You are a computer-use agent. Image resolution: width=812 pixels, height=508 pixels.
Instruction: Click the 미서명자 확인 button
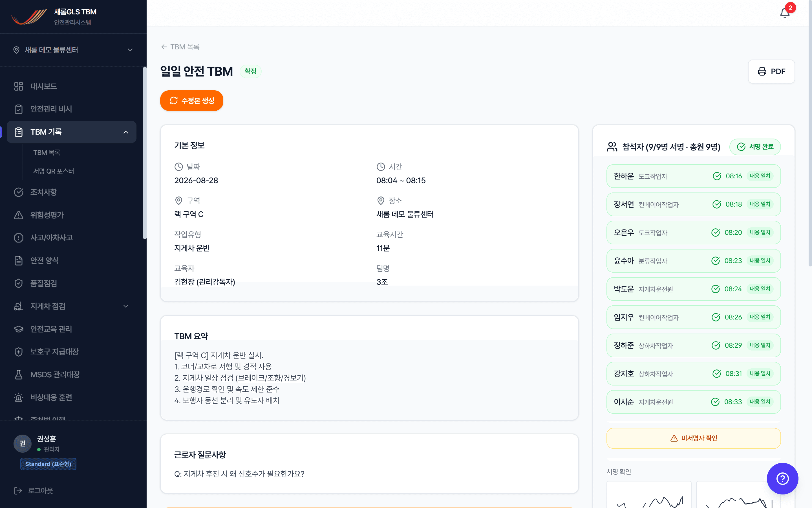694,438
